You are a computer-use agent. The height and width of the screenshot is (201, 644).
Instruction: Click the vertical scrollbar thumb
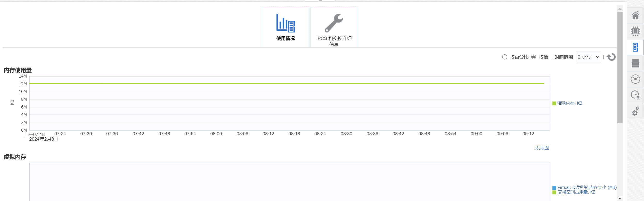[x=620, y=67]
